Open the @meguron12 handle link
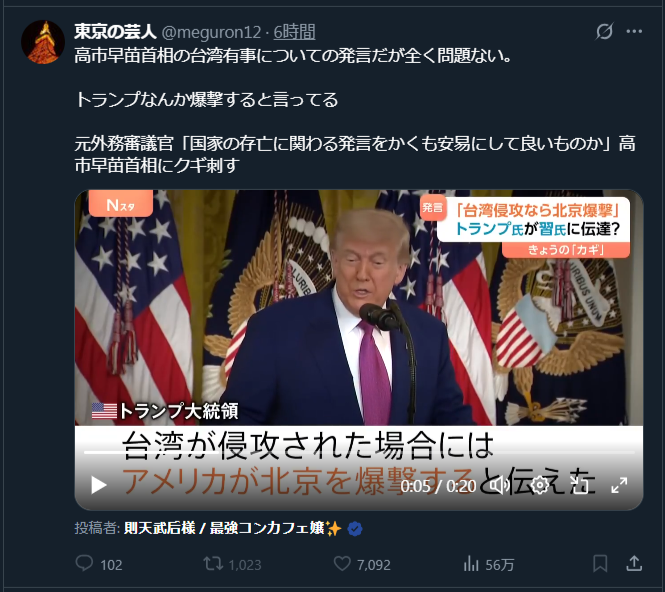The height and width of the screenshot is (592, 665). click(x=211, y=32)
